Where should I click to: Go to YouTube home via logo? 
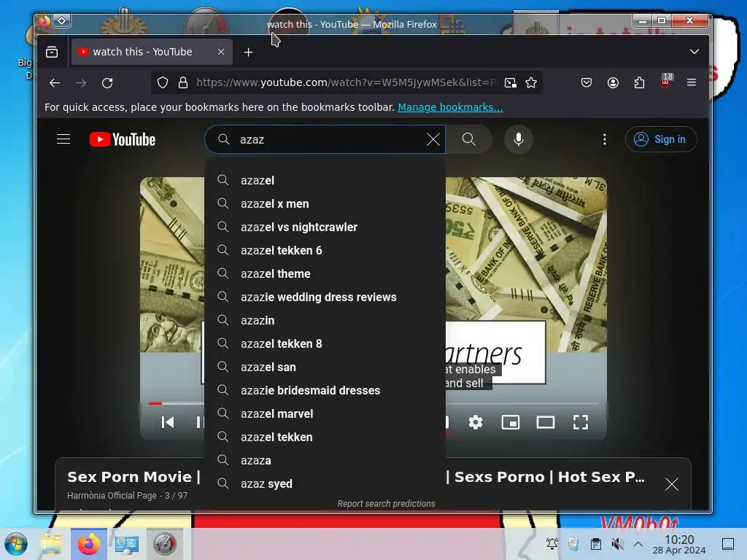pos(123,139)
